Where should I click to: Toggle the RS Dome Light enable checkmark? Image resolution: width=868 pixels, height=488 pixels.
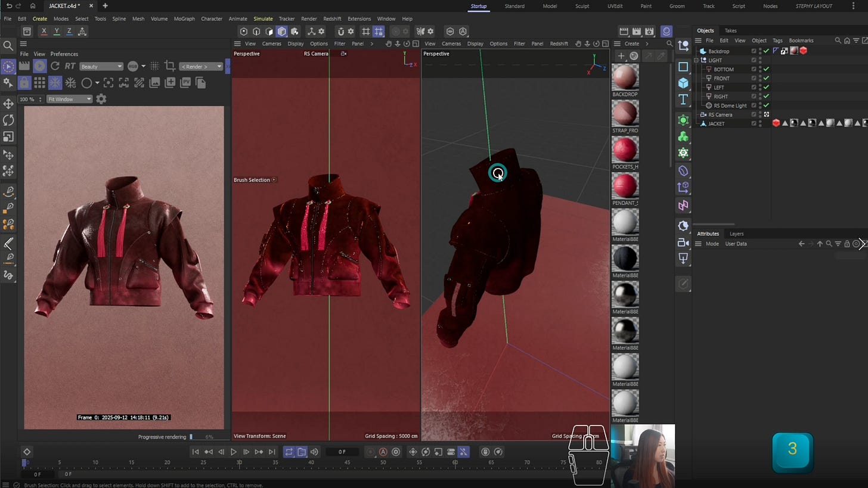coord(766,105)
